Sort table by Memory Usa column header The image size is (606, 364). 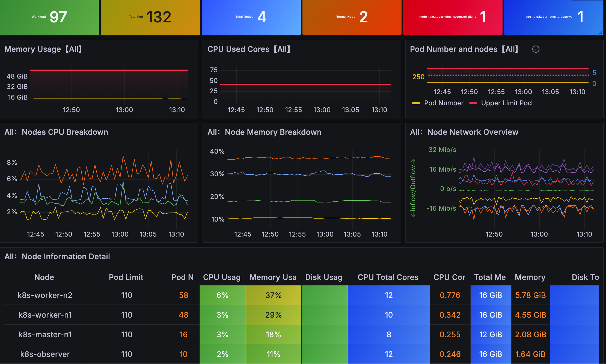pyautogui.click(x=273, y=277)
